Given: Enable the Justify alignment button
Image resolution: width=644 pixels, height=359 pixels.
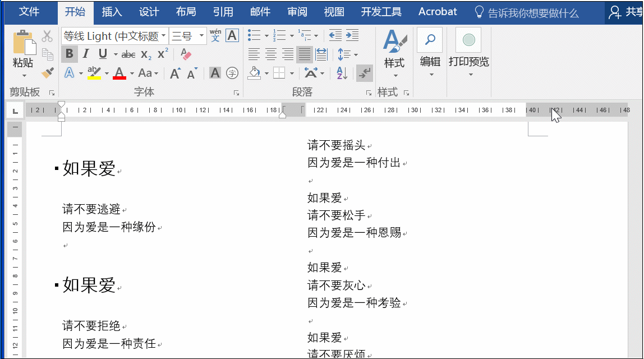Looking at the screenshot, I should [305, 54].
